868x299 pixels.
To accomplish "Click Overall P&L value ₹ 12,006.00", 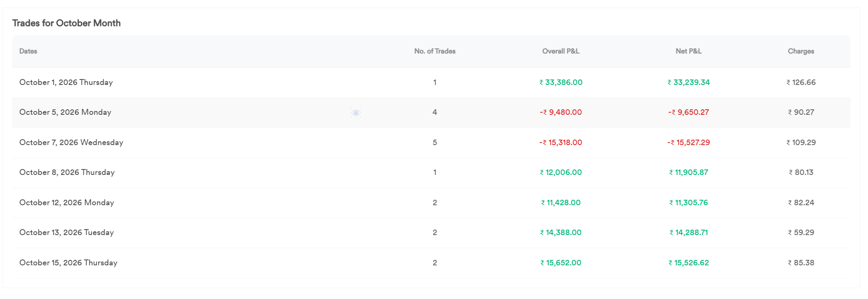I will tap(561, 172).
